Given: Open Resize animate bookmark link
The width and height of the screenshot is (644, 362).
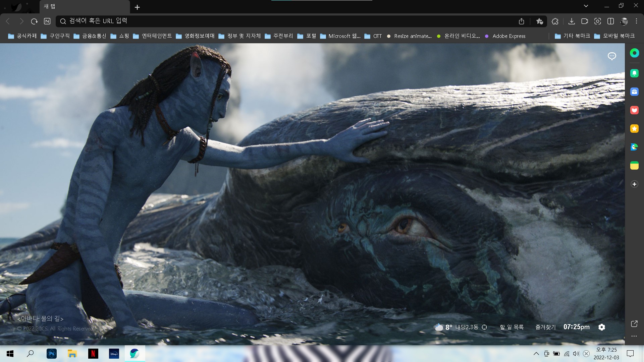Looking at the screenshot, I should point(409,36).
